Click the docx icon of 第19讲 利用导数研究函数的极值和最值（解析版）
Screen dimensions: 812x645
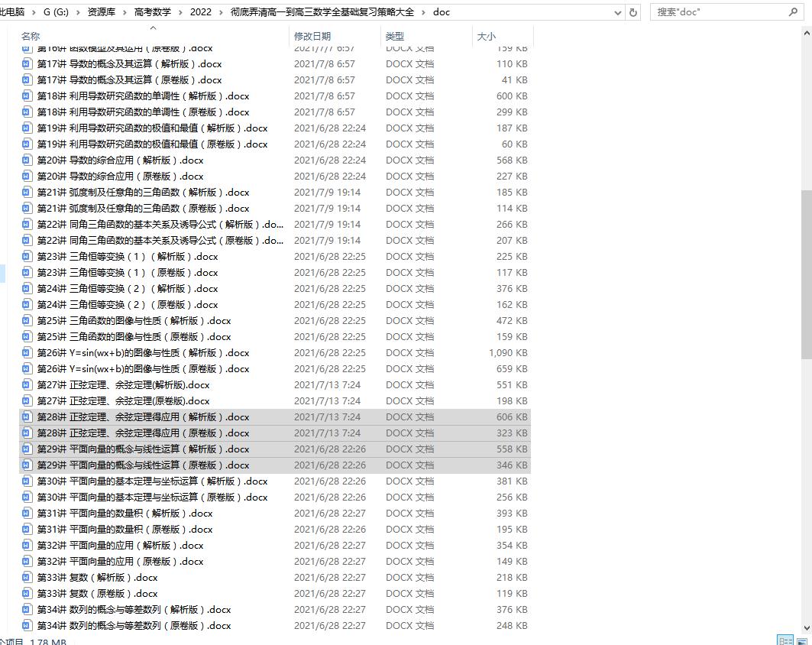[x=27, y=128]
